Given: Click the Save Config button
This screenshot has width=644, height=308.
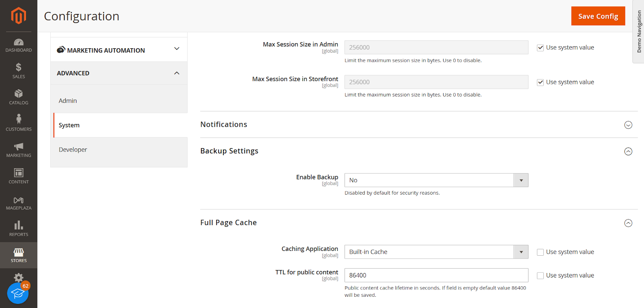Looking at the screenshot, I should 598,16.
